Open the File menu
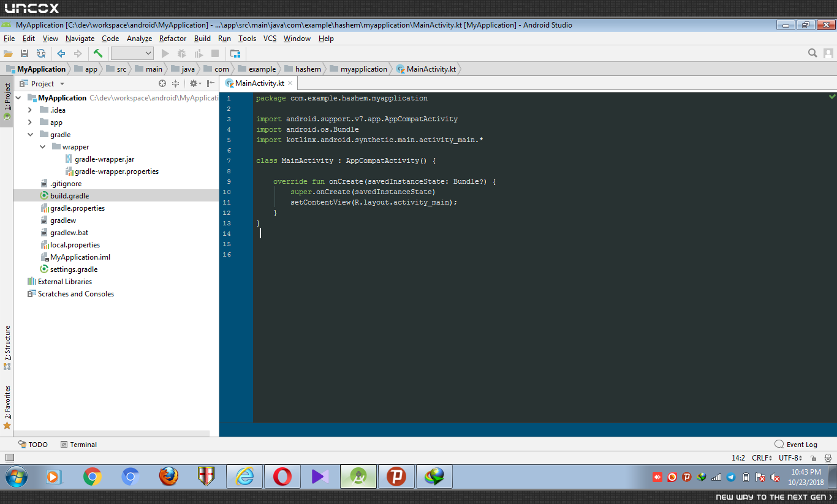 pyautogui.click(x=9, y=39)
